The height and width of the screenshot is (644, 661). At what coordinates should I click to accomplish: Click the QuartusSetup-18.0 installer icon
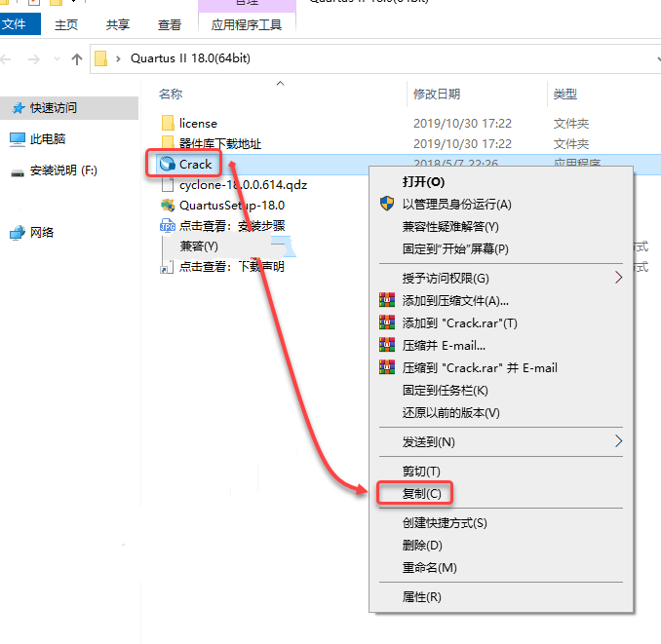click(168, 206)
